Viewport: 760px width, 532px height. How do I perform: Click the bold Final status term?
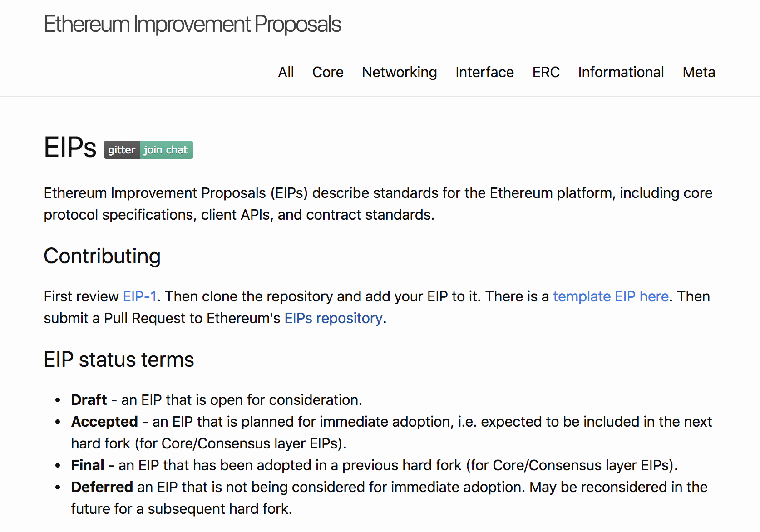point(88,465)
